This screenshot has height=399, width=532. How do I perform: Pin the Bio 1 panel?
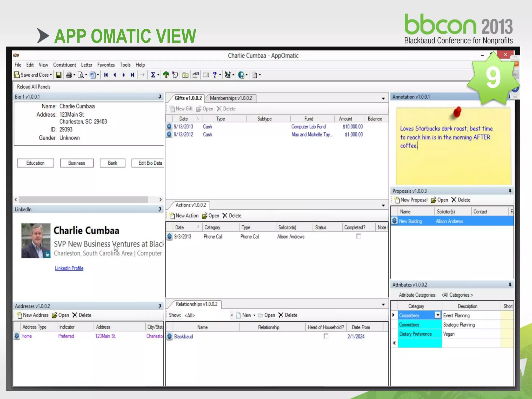(160, 97)
